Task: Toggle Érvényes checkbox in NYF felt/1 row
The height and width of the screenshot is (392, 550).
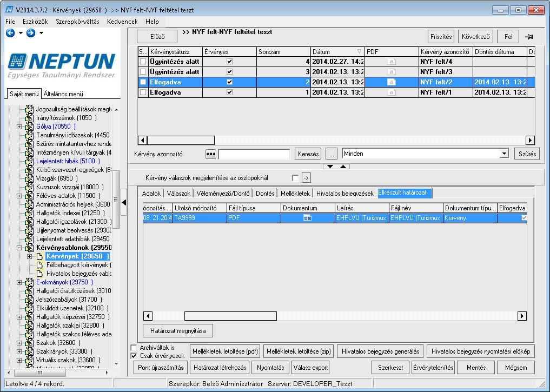Action: point(229,92)
